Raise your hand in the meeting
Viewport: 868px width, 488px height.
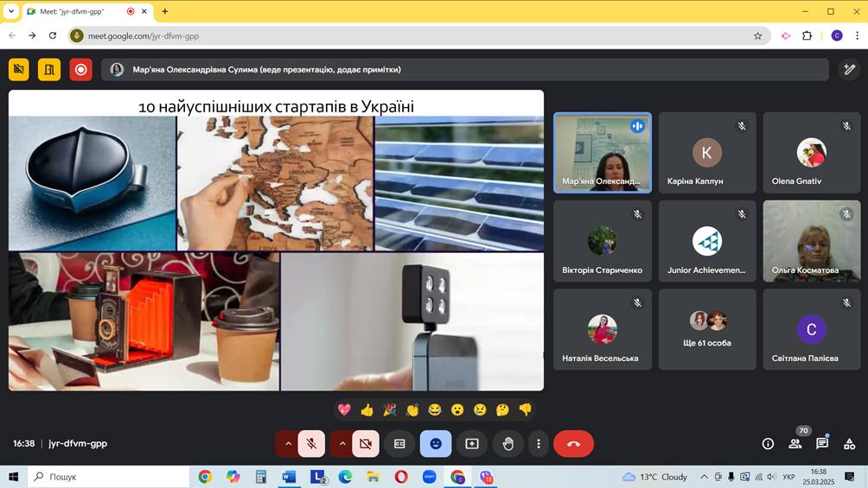[x=508, y=444]
